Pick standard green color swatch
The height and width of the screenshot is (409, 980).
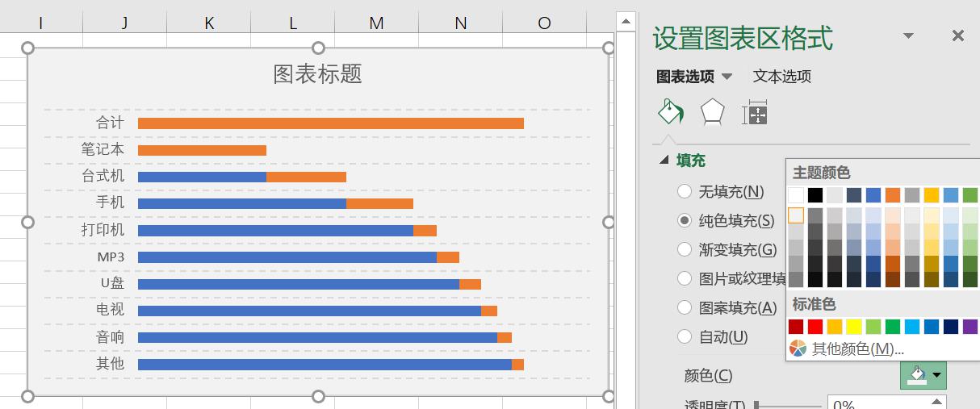click(x=893, y=327)
